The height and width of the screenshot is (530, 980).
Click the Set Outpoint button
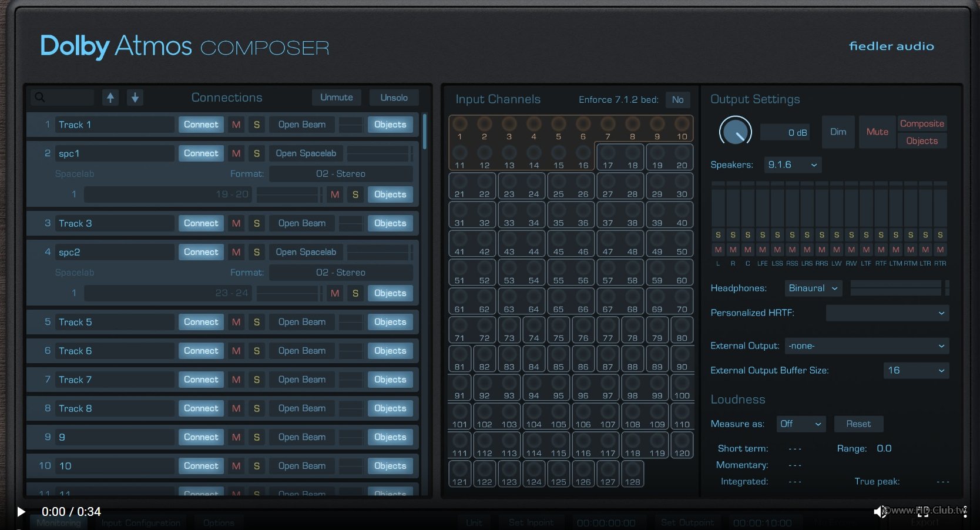click(687, 523)
